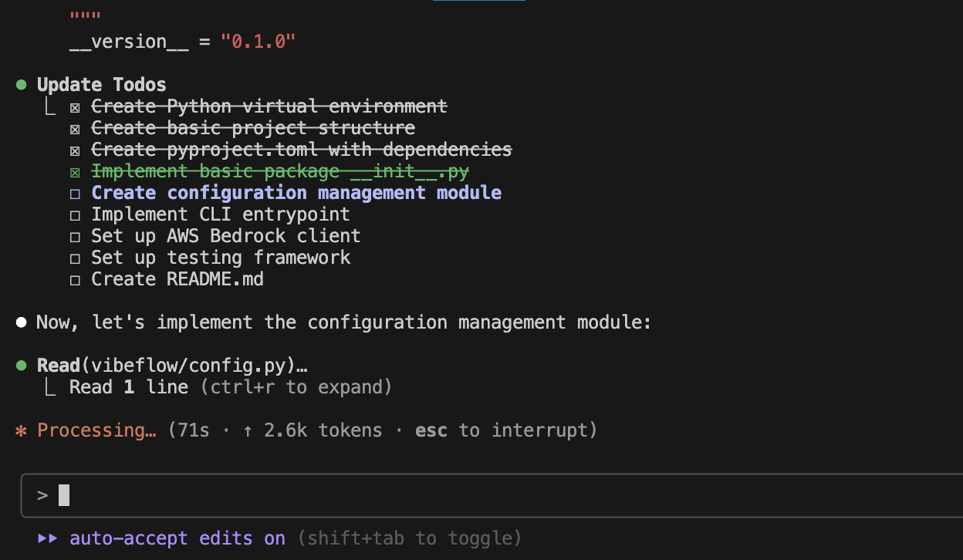Image resolution: width=963 pixels, height=560 pixels.
Task: Click the orange asterisk Processing spinner
Action: coord(22,430)
